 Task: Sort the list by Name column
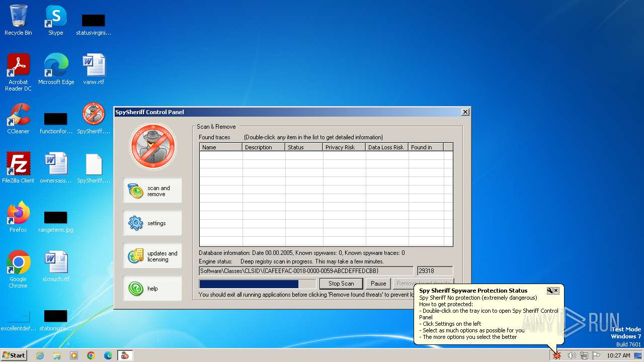pyautogui.click(x=221, y=147)
